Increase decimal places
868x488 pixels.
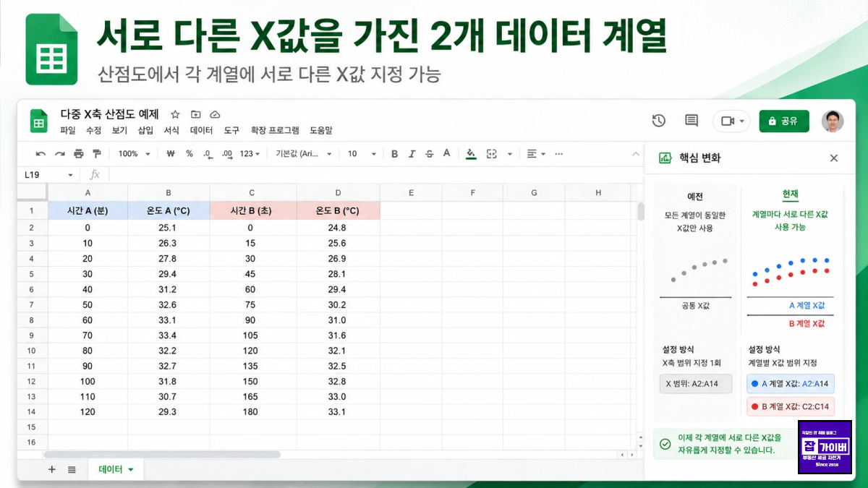pos(227,154)
